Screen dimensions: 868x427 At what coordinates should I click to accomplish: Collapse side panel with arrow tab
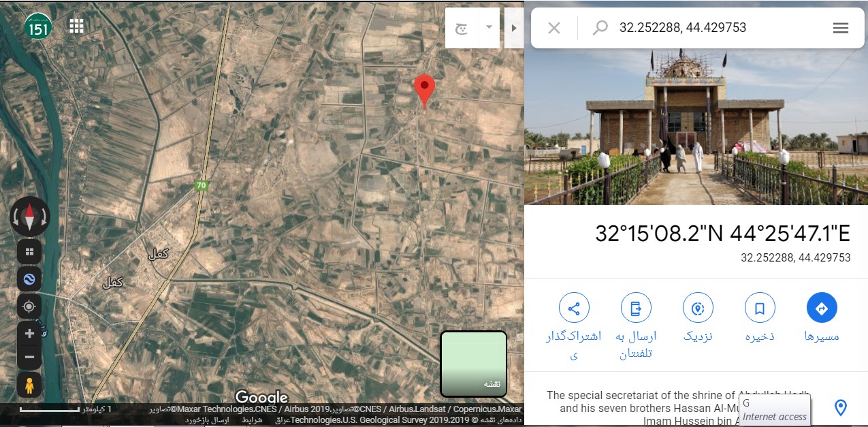tap(514, 28)
